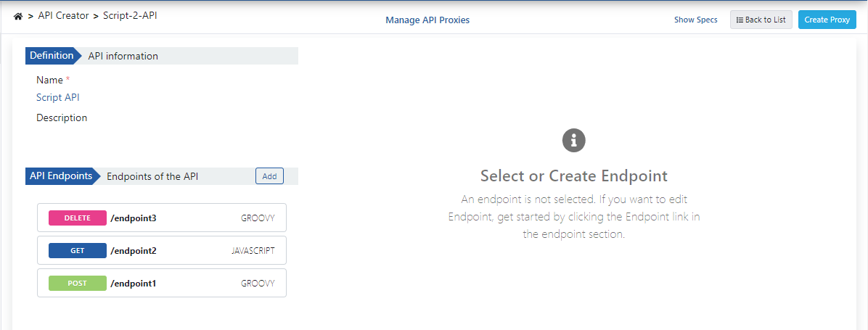The width and height of the screenshot is (868, 330).
Task: Open the /endpoint1 endpoint
Action: click(x=134, y=284)
